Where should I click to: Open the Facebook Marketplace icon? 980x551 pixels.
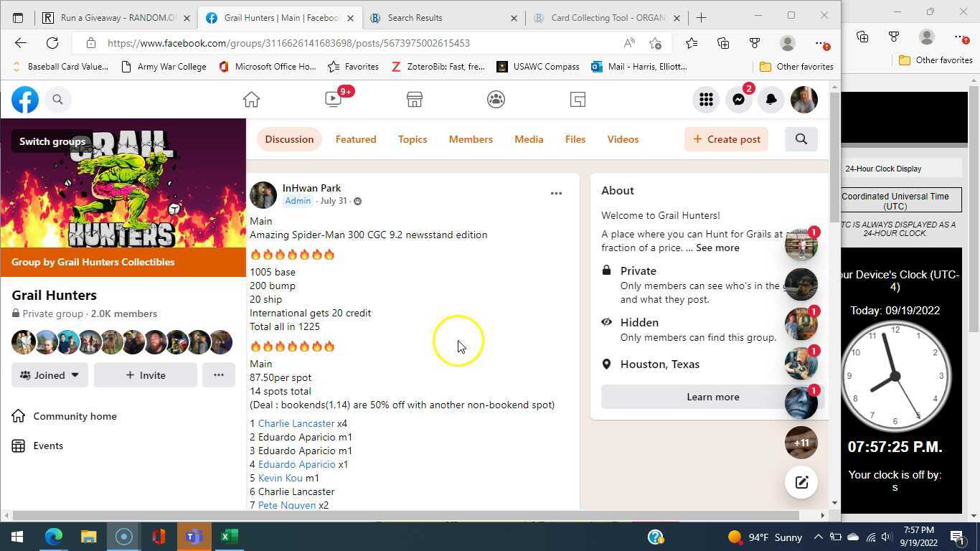point(415,100)
